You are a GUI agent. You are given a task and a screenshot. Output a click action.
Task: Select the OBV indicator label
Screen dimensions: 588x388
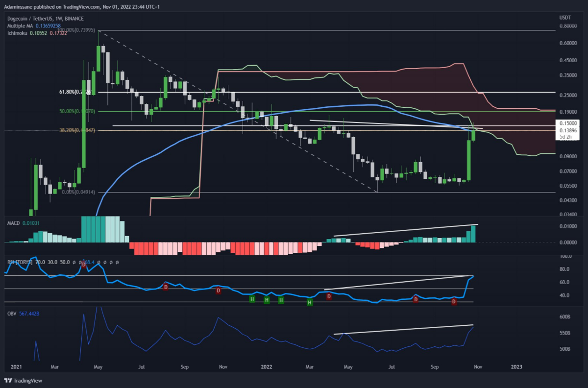[11, 312]
